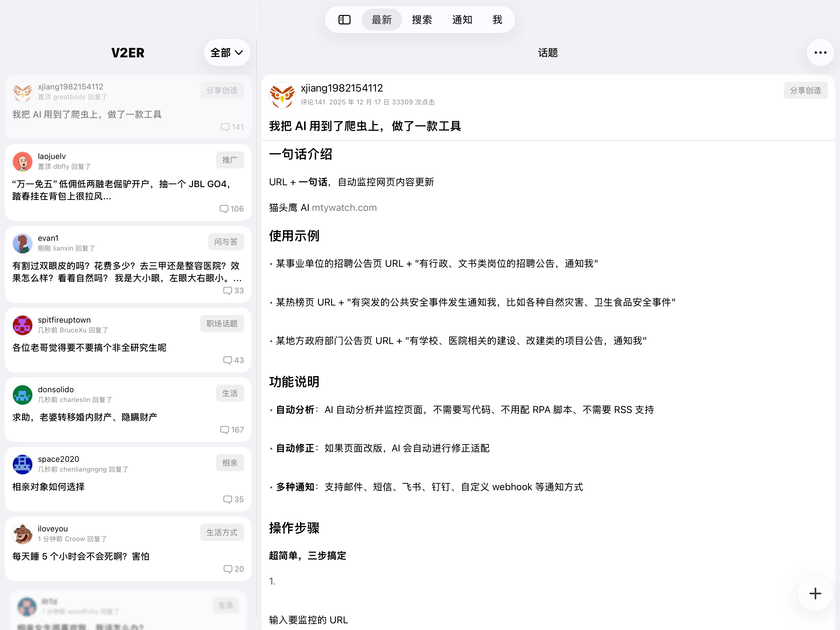
Task: Select the 问与答 tag on evan1's post
Action: coord(226,241)
